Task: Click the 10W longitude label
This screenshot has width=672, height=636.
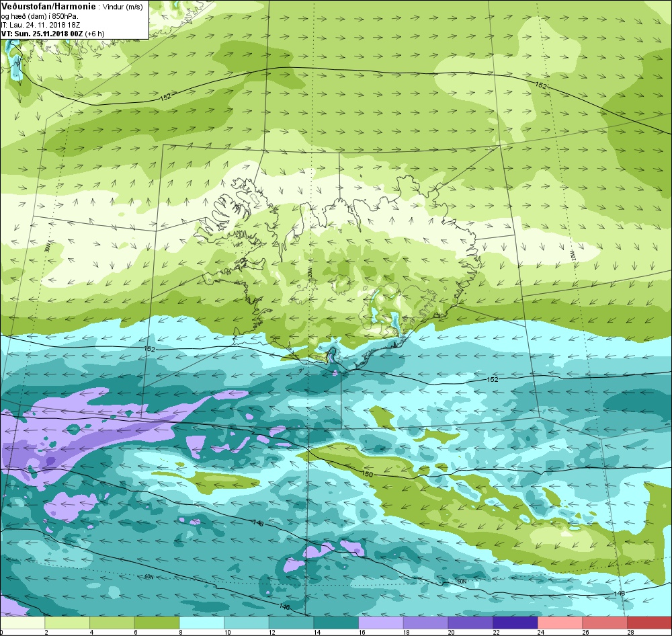Action: 573,255
